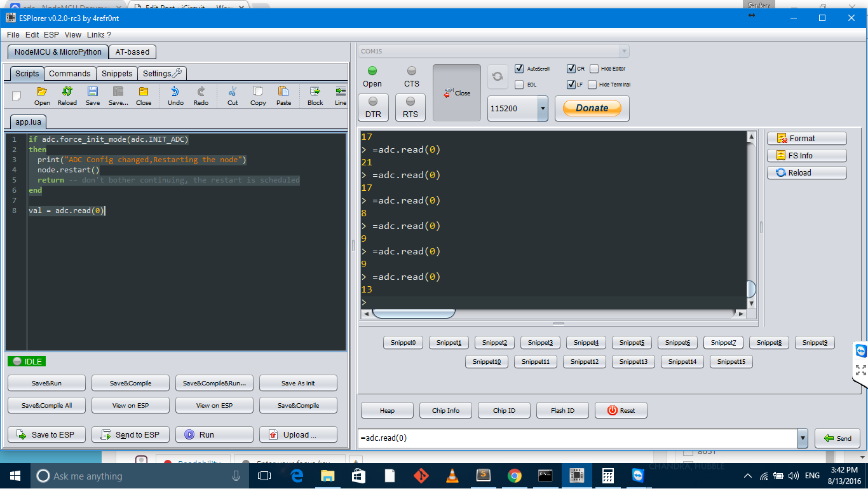Click the Save toolbar icon
The height and width of the screenshot is (491, 868).
(x=93, y=96)
